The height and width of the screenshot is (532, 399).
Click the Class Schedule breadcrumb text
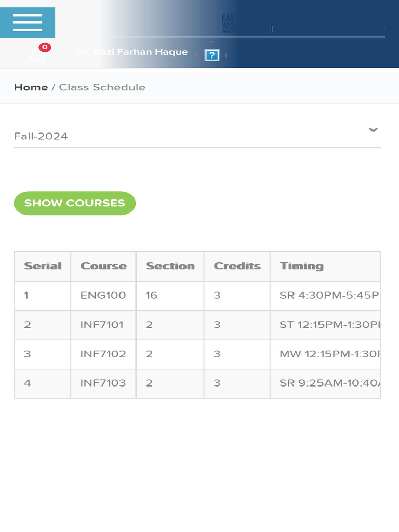[102, 87]
